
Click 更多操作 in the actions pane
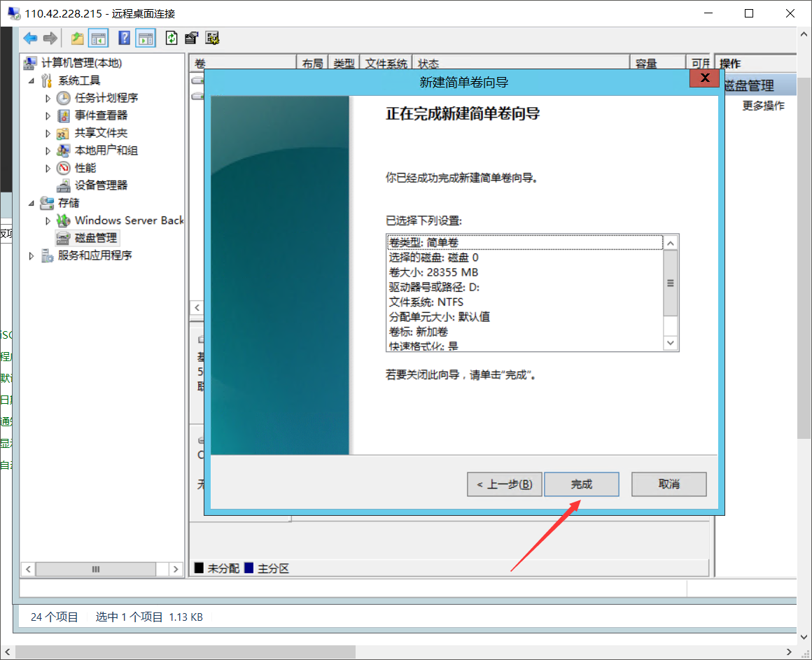763,106
